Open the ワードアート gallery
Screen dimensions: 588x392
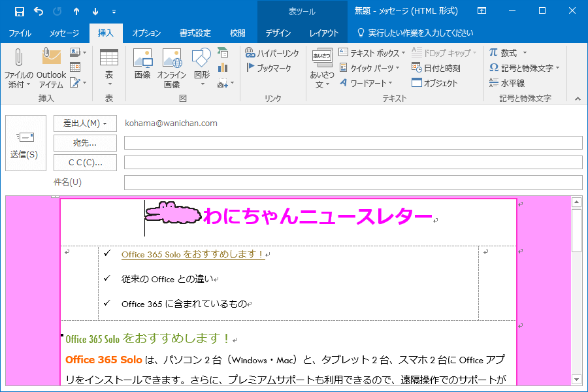(x=366, y=83)
